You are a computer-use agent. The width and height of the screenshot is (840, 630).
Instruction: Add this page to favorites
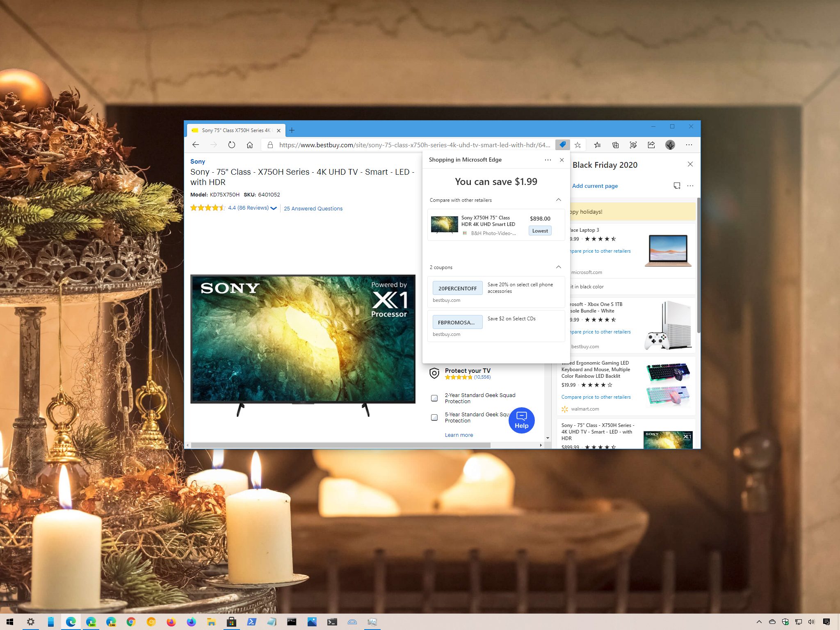(577, 145)
